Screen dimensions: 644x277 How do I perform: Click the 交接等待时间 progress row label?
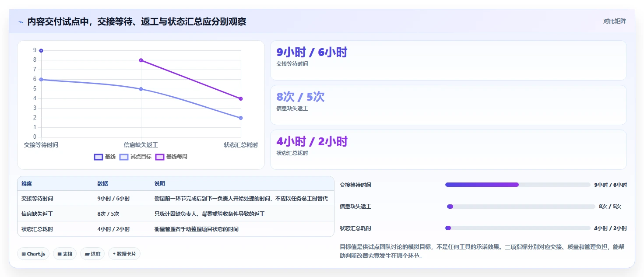pyautogui.click(x=355, y=185)
